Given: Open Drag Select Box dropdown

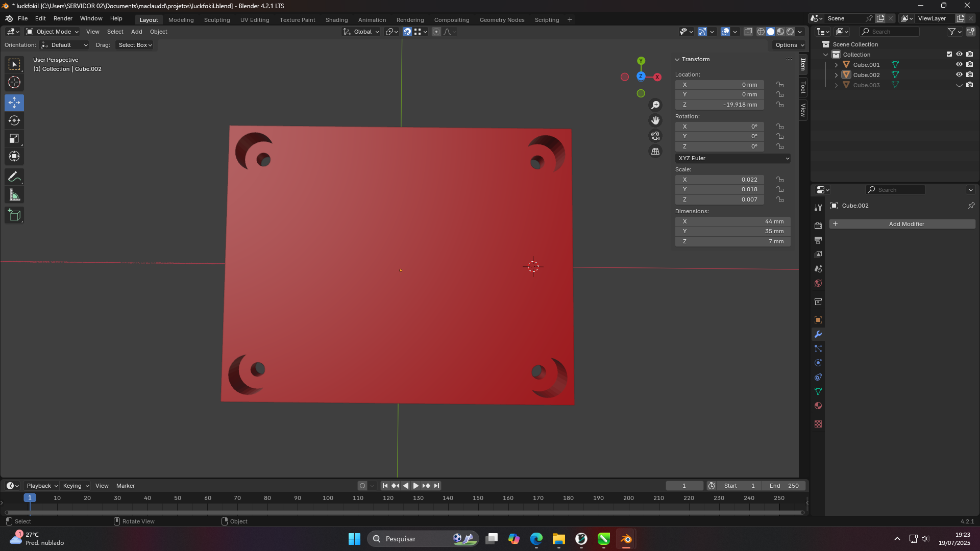Looking at the screenshot, I should pos(135,45).
